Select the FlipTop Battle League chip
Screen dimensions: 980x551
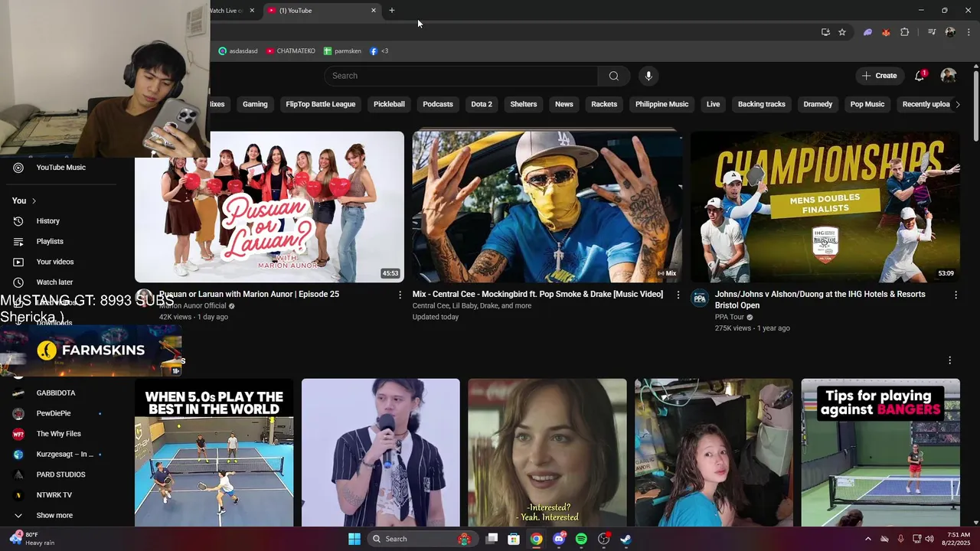[x=321, y=104]
